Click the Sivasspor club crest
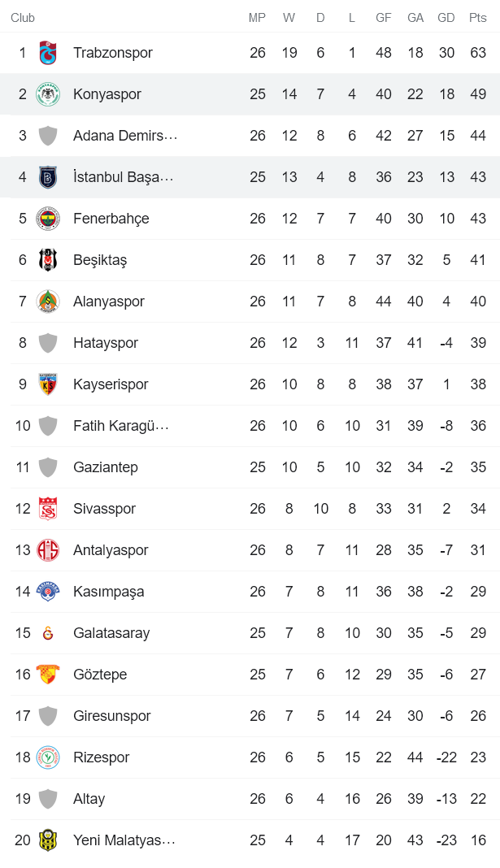This screenshot has width=500, height=868. [x=49, y=508]
